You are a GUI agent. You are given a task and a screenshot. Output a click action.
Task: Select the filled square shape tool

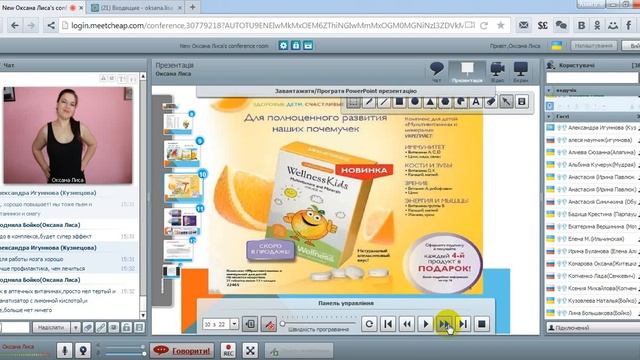(399, 102)
